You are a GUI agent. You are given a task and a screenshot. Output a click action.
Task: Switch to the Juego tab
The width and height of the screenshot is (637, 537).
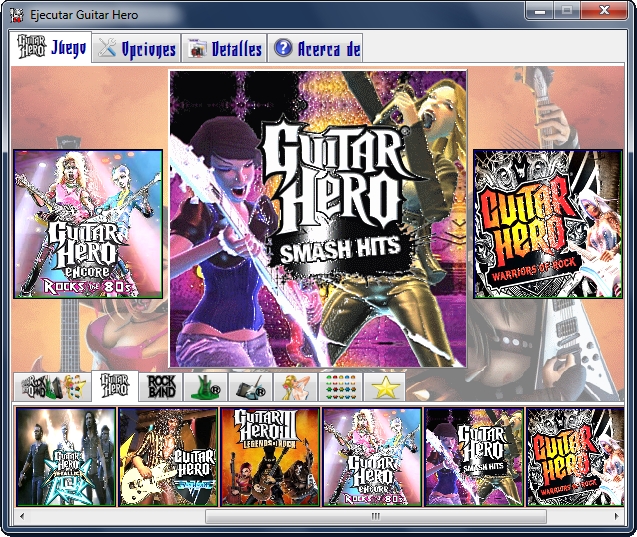pos(52,48)
